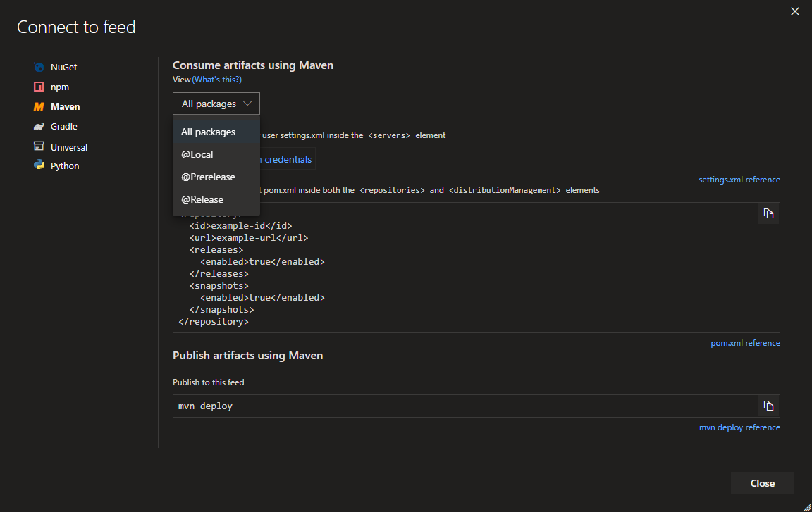Image resolution: width=812 pixels, height=512 pixels.
Task: Click the npm icon in sidebar
Action: [39, 87]
